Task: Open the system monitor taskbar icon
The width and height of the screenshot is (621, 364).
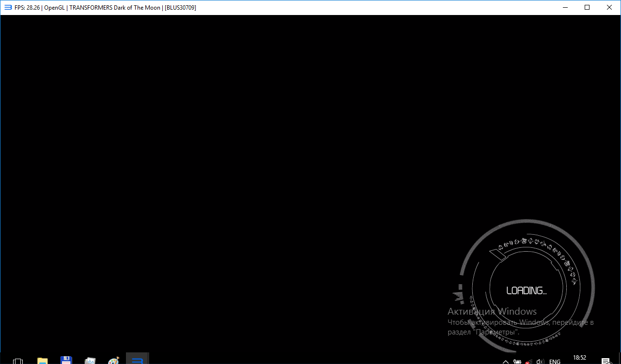Action: point(90,361)
